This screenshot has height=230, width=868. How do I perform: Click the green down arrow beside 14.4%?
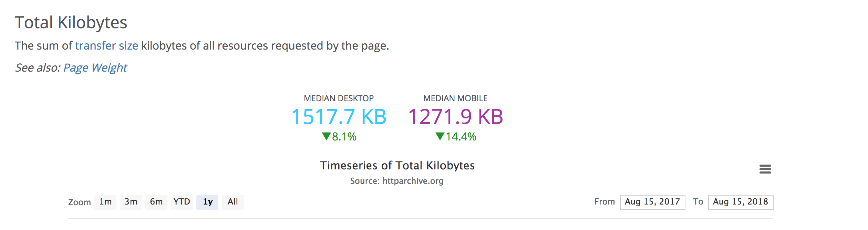point(440,136)
